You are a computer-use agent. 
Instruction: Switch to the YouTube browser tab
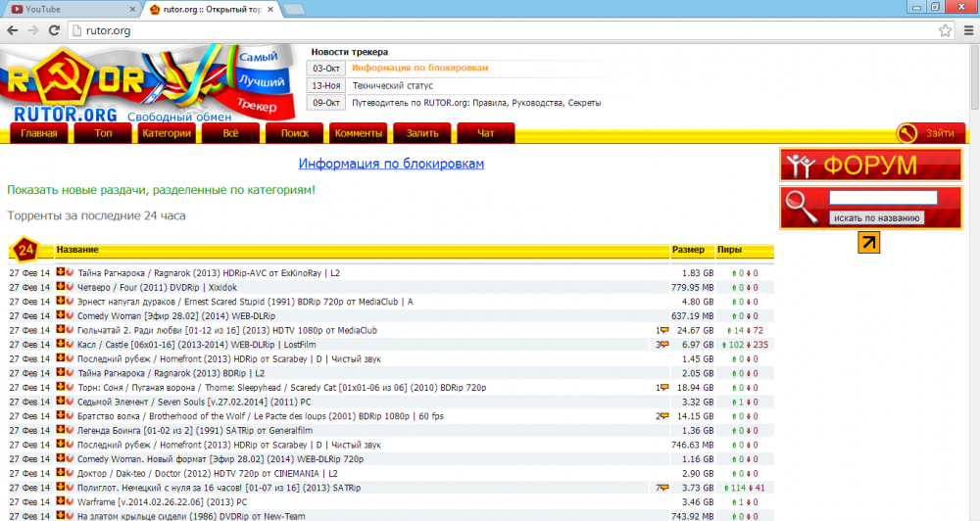click(72, 10)
